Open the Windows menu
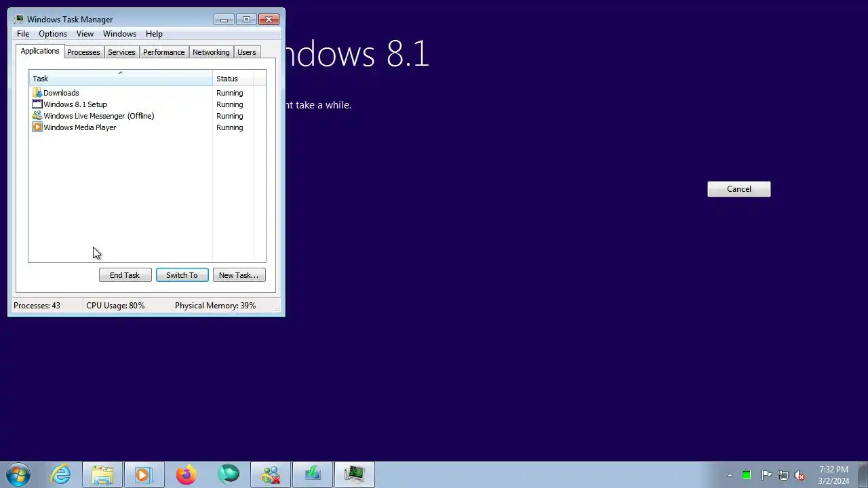Viewport: 868px width, 488px height. coord(119,34)
